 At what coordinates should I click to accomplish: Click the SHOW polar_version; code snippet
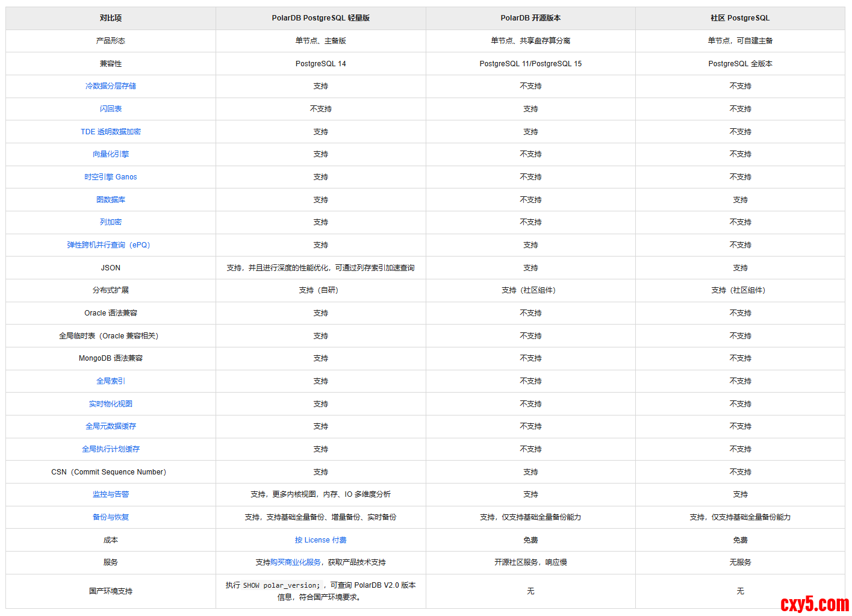282,585
